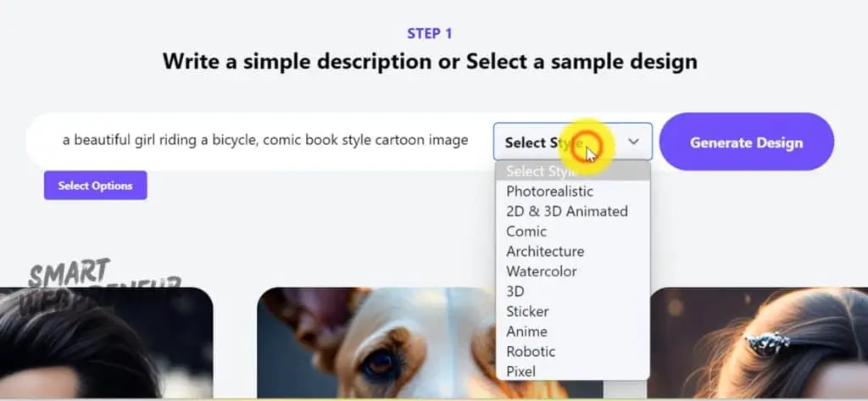Pick Anime from the dropdown list
The height and width of the screenshot is (401, 868).
[526, 331]
